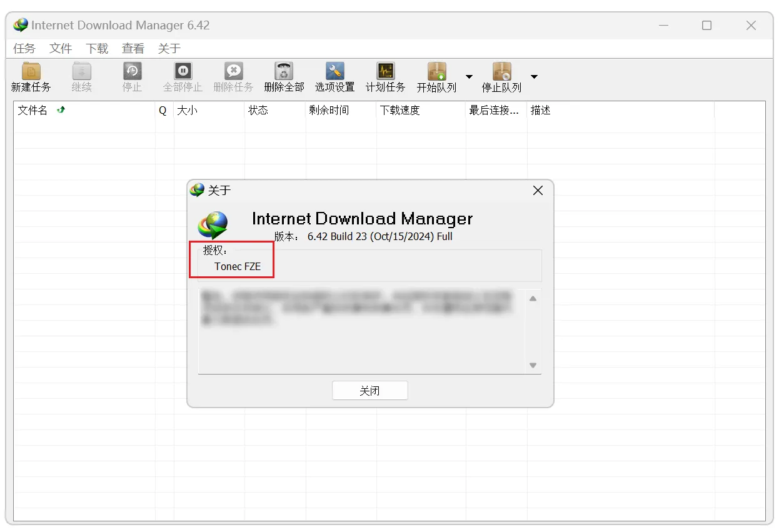Click the Q column header
The height and width of the screenshot is (532, 779).
[x=164, y=110]
